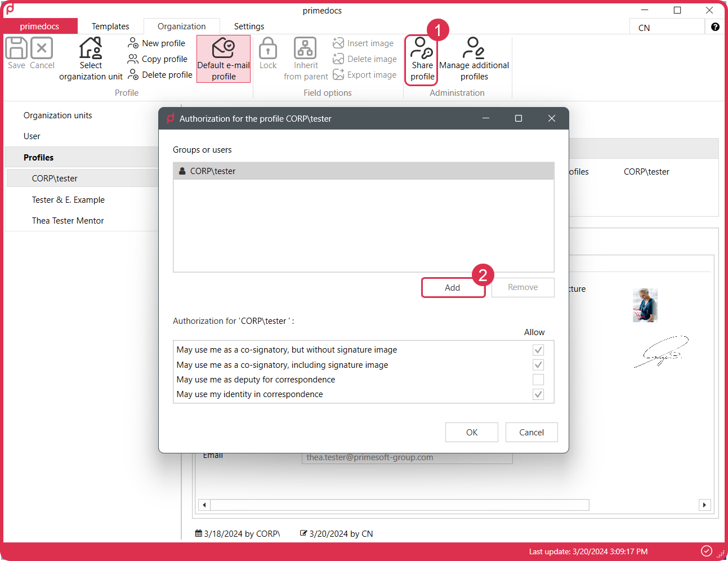Click the Remove button
Image resolution: width=728 pixels, height=561 pixels.
[x=523, y=287]
